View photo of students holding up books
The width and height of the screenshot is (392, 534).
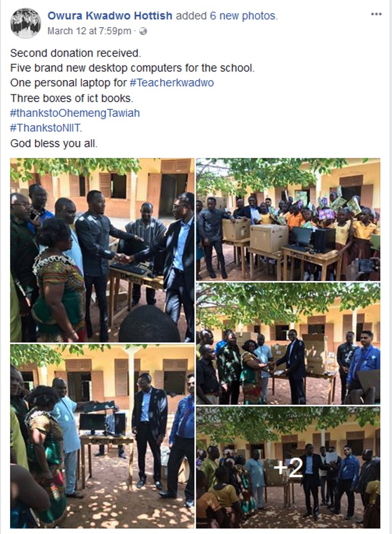coord(288,219)
